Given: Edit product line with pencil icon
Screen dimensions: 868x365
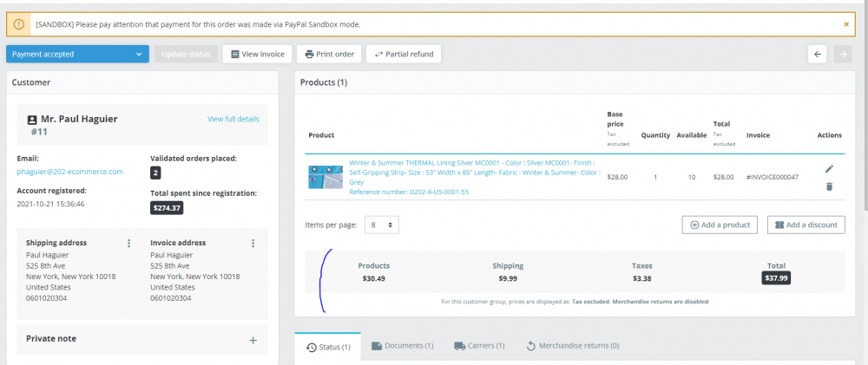Looking at the screenshot, I should tap(829, 169).
